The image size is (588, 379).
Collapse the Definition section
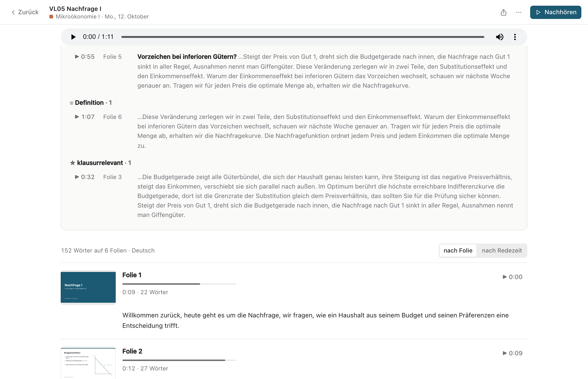[91, 103]
